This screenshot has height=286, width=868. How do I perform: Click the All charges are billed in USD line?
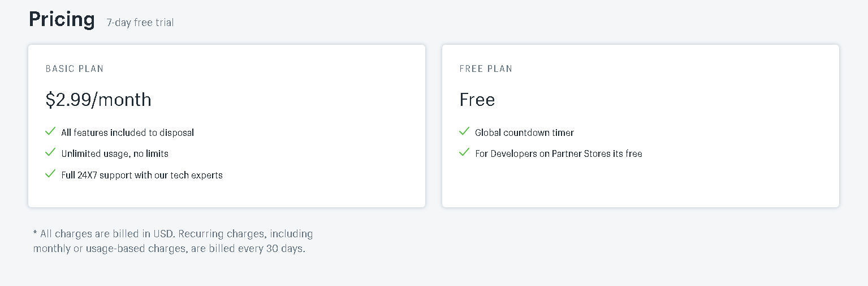(x=173, y=233)
